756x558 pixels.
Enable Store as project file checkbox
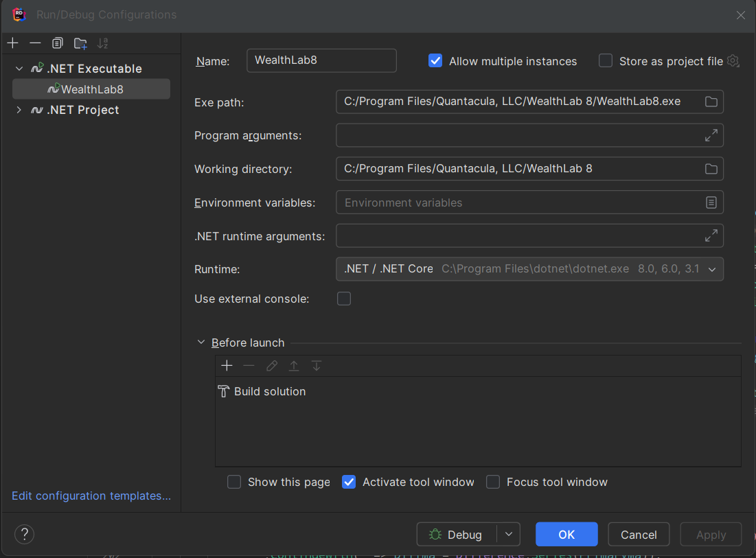pos(605,61)
